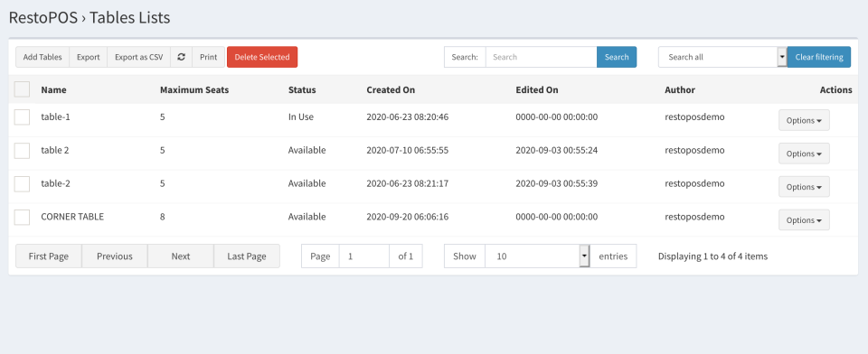
Task: Click Export as CSV button
Action: coord(139,57)
